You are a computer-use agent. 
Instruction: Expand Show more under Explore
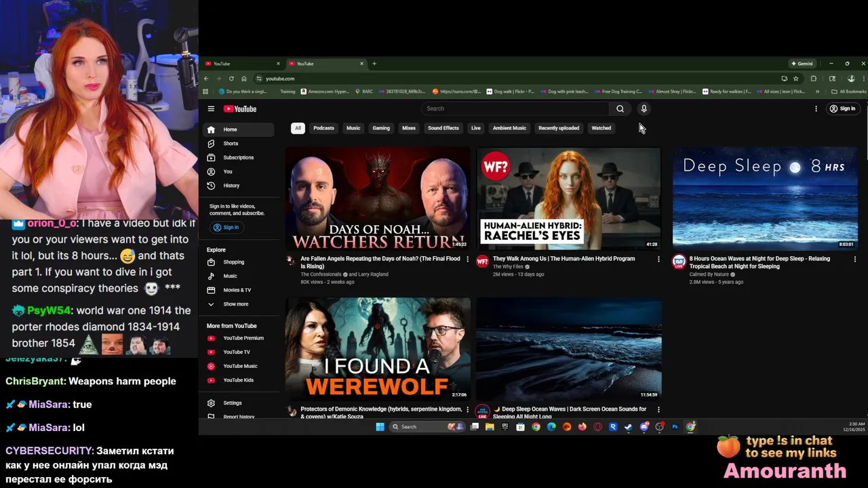(x=238, y=304)
